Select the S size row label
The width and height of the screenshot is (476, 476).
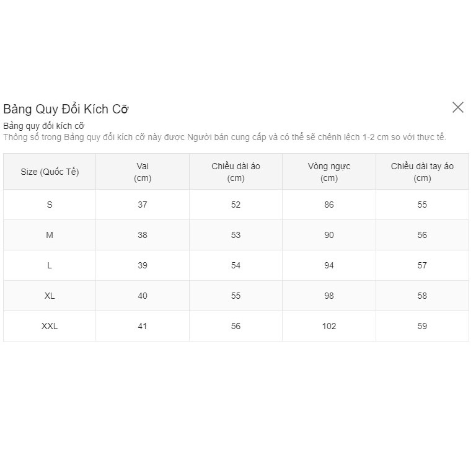click(x=50, y=205)
